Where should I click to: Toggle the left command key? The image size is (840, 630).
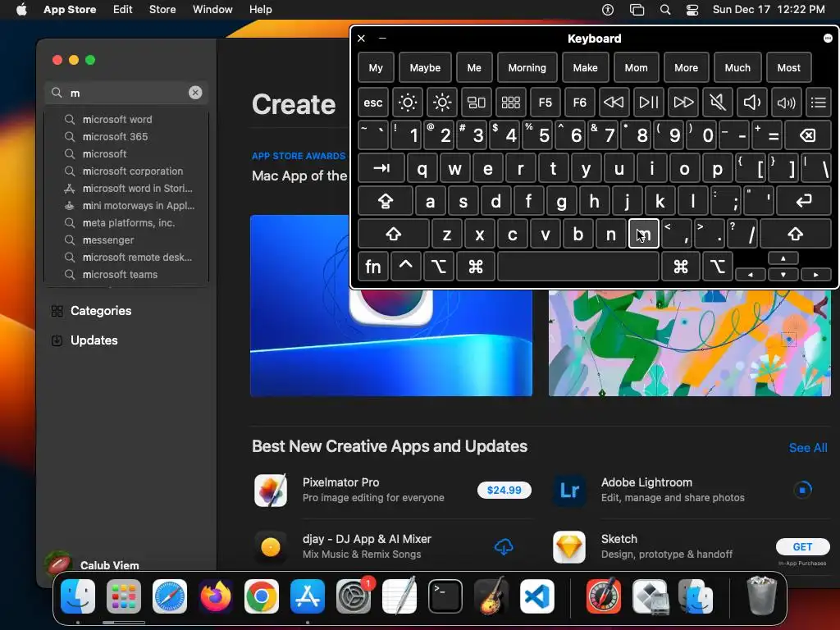pos(475,267)
